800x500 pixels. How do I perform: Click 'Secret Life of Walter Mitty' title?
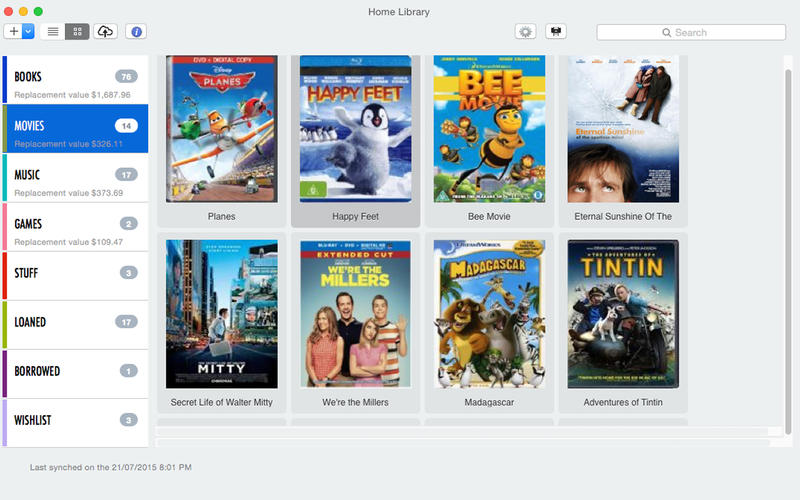tap(221, 402)
